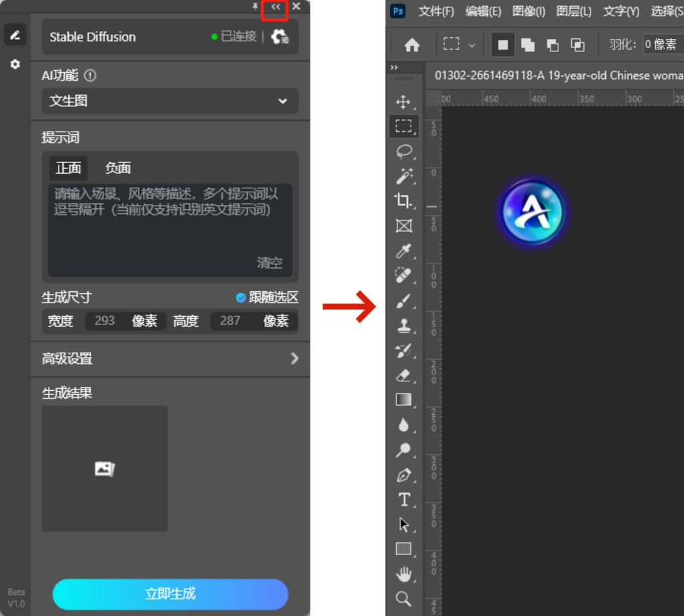Select the Move tool

[x=403, y=102]
